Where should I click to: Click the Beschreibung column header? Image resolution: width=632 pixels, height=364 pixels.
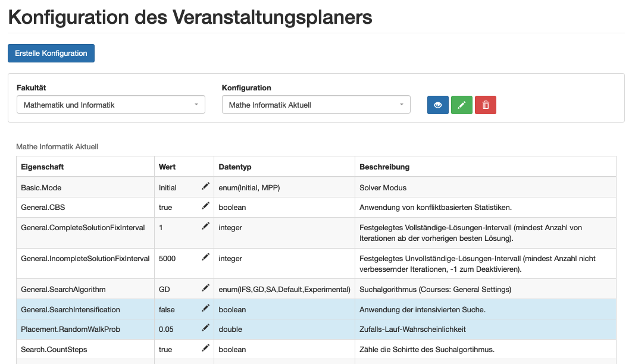[x=384, y=167]
